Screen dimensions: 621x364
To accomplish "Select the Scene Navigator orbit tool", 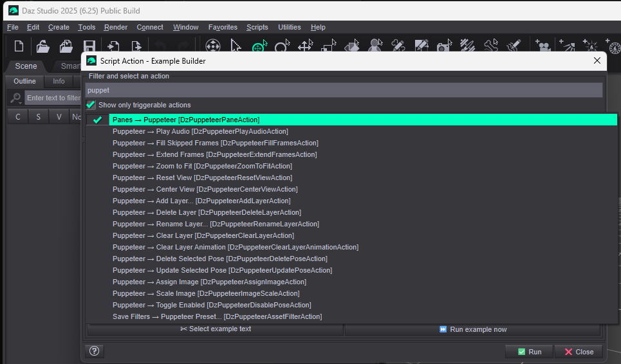I will [x=213, y=46].
